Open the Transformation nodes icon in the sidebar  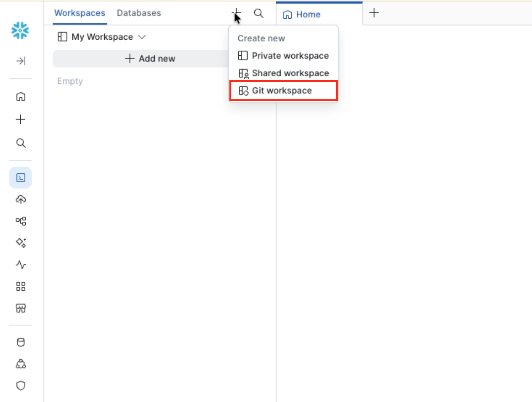tap(21, 221)
